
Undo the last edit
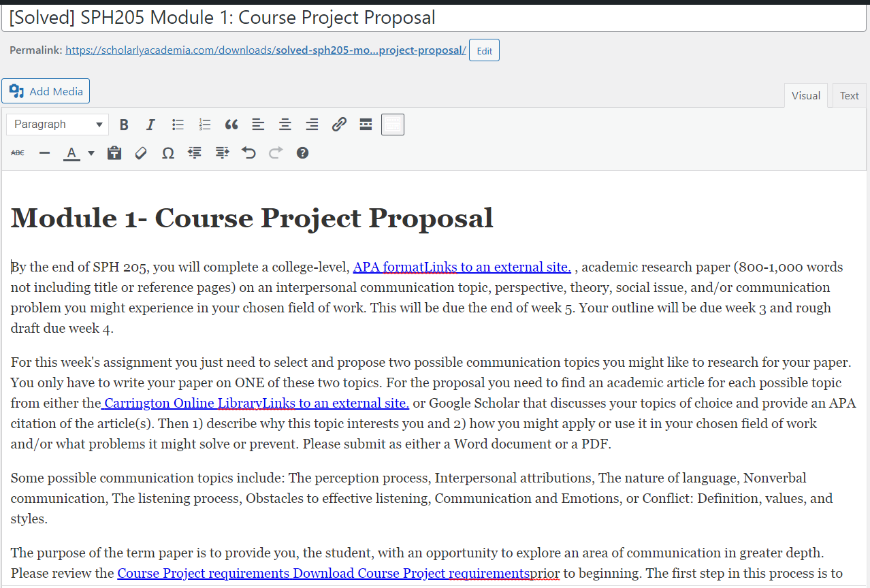point(248,153)
